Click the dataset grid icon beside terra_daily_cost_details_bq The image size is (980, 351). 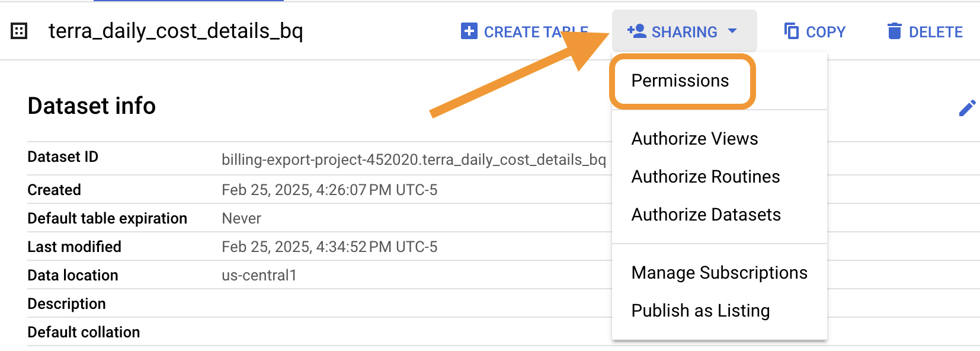pyautogui.click(x=19, y=31)
